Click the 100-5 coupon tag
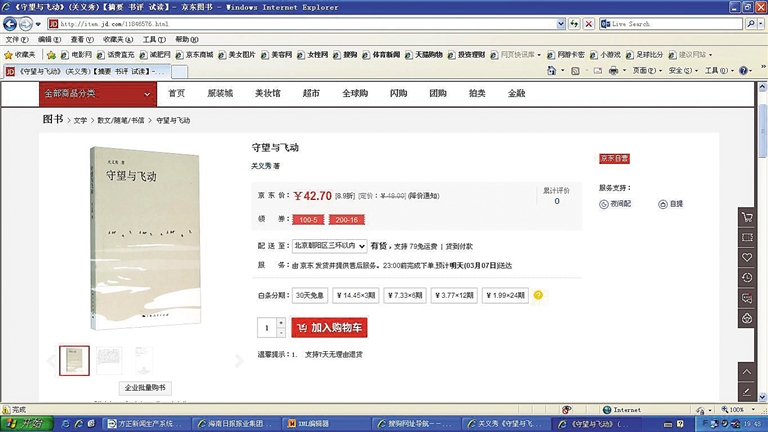 (308, 220)
